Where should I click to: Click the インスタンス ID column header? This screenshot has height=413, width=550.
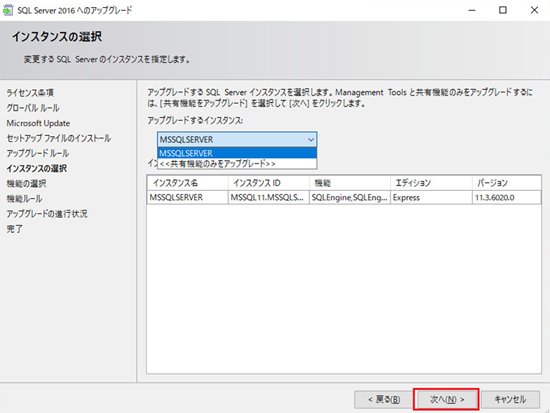point(269,183)
